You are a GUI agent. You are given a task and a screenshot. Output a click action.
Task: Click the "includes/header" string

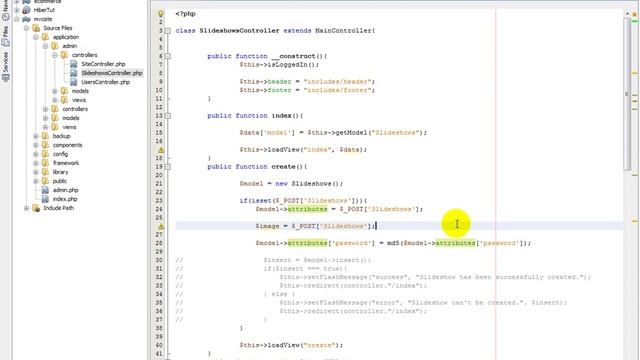tap(338, 82)
